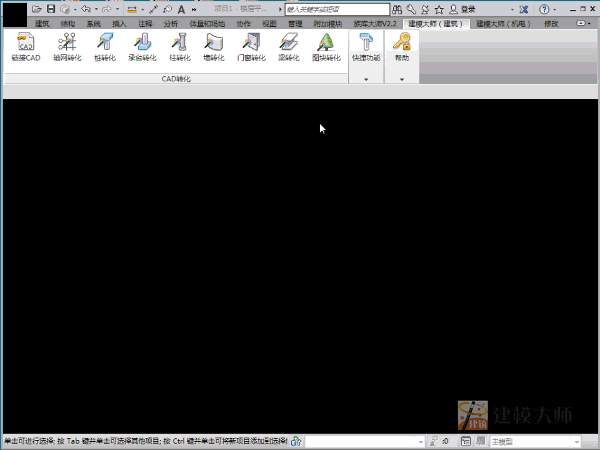Click the Undo arrow in quick access toolbar
The height and width of the screenshot is (450, 600).
coord(83,8)
